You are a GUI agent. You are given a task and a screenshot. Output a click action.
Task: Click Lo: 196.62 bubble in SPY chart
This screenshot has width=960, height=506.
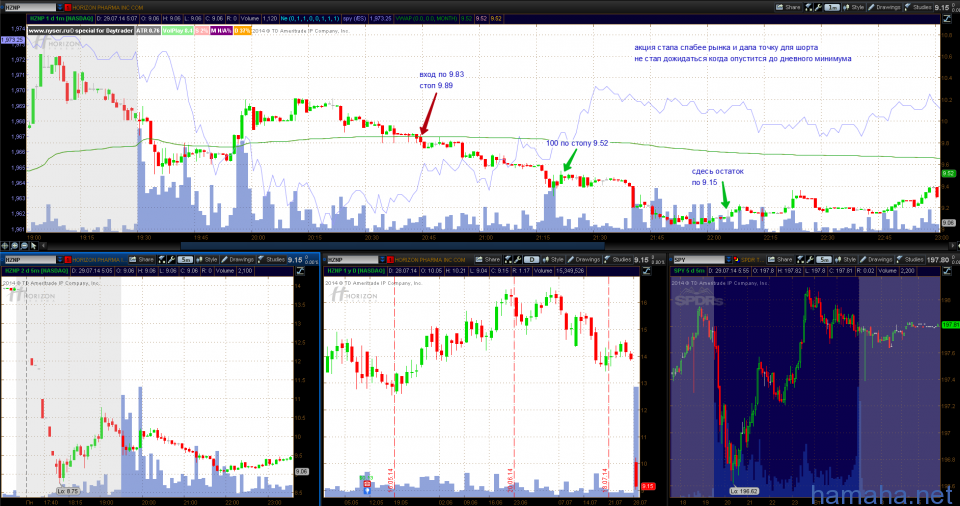click(x=744, y=491)
